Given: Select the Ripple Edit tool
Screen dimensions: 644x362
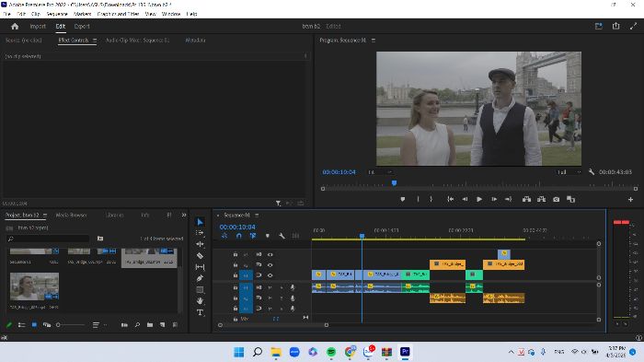Looking at the screenshot, I should (200, 244).
